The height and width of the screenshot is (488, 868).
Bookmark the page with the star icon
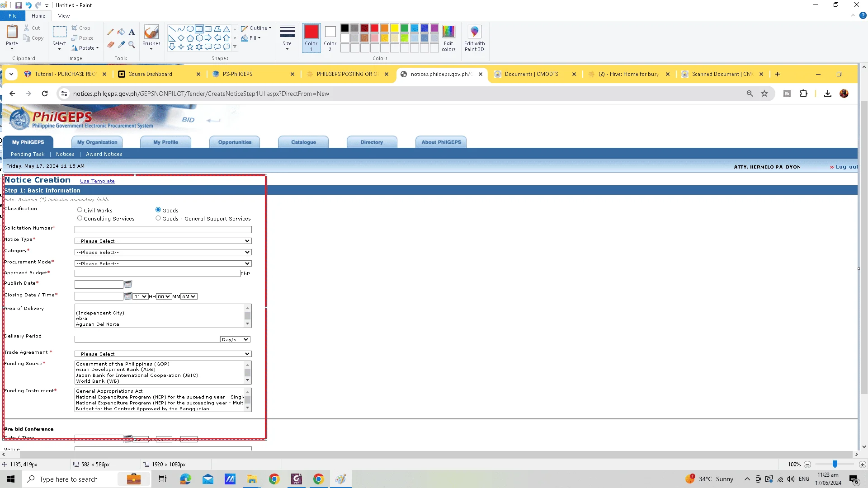764,94
